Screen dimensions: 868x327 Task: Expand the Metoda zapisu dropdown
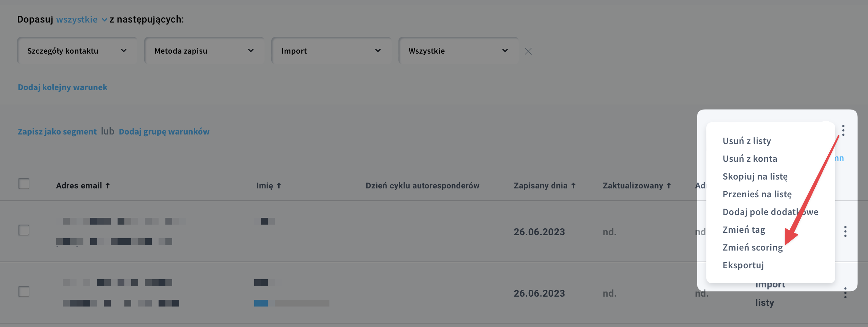[204, 51]
